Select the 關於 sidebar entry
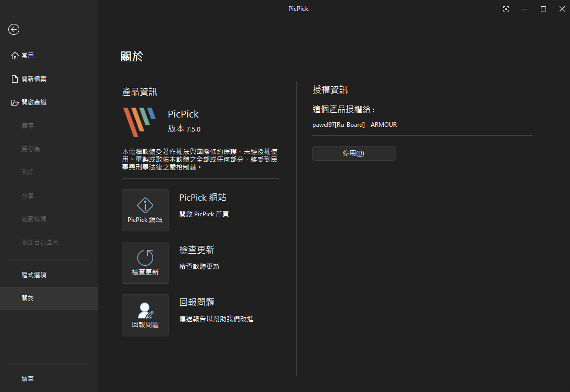 click(49, 298)
